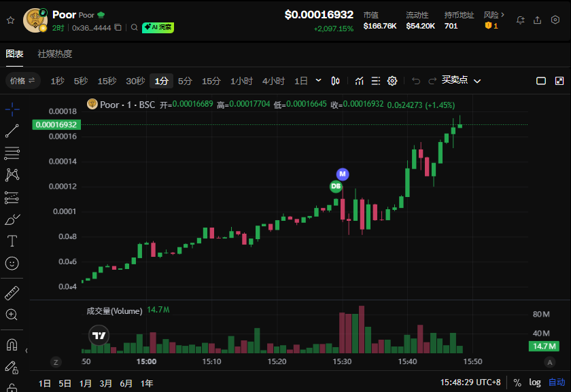571x392 pixels.
Task: Expand the 买卖点 dropdown
Action: coord(462,81)
